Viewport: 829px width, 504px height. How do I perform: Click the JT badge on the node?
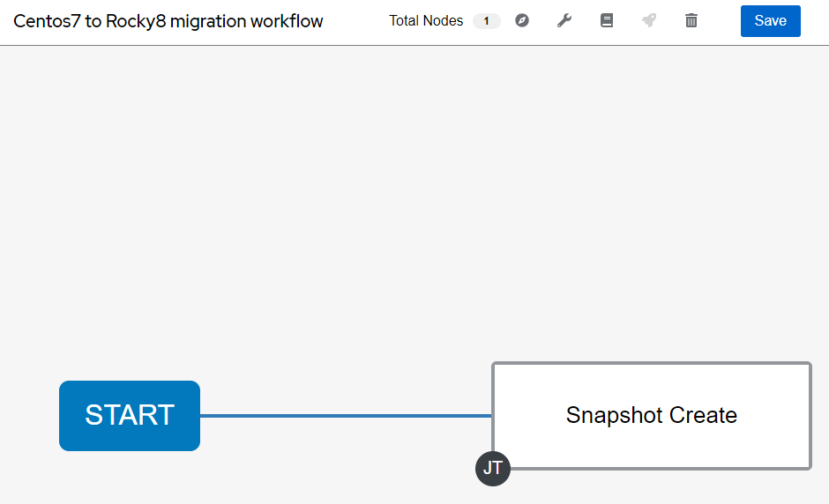tap(493, 468)
